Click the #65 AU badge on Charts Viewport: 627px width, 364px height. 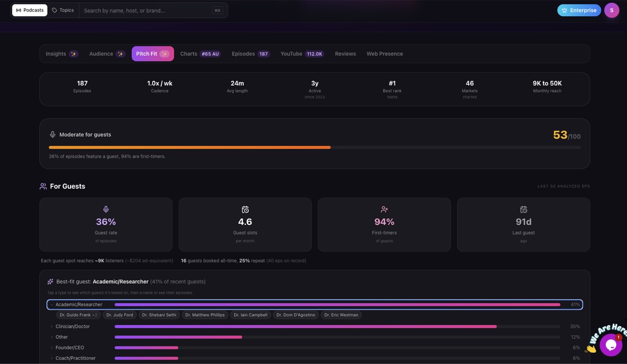click(210, 54)
